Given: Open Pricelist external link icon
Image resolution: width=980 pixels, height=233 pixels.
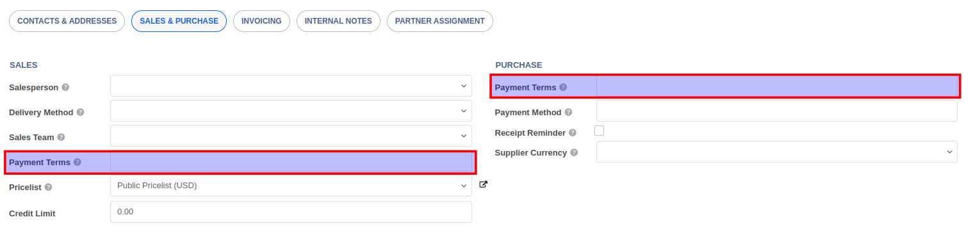Looking at the screenshot, I should [484, 184].
